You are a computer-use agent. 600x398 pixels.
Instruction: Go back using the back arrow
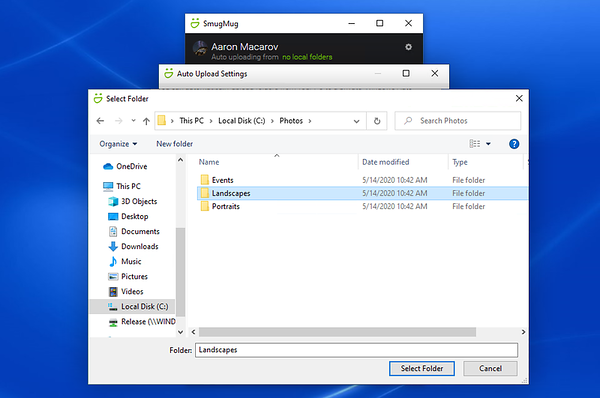point(100,121)
